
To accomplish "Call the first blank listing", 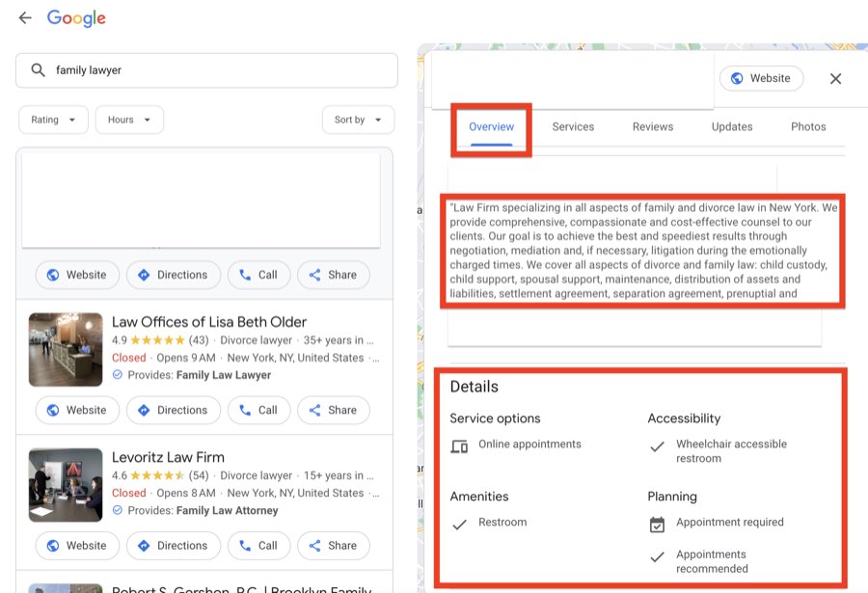I will tap(258, 275).
